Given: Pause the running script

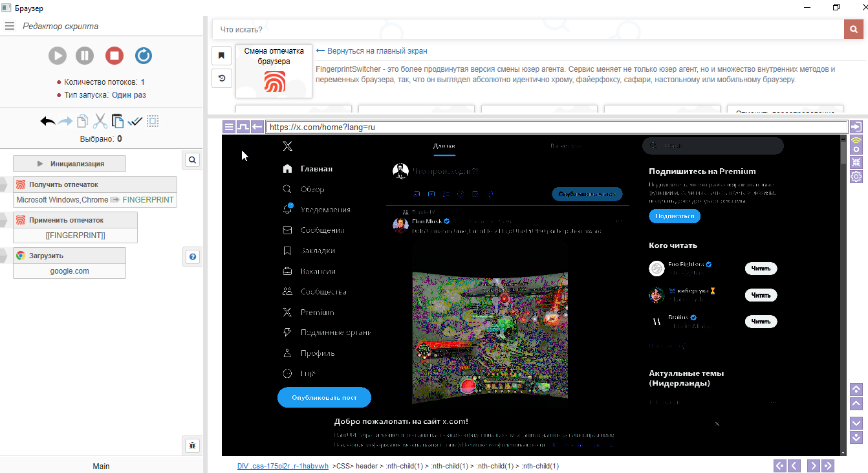Looking at the screenshot, I should pos(85,56).
